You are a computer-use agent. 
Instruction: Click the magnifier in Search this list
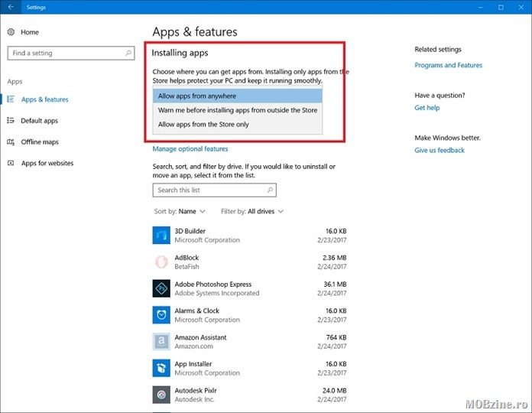270,190
